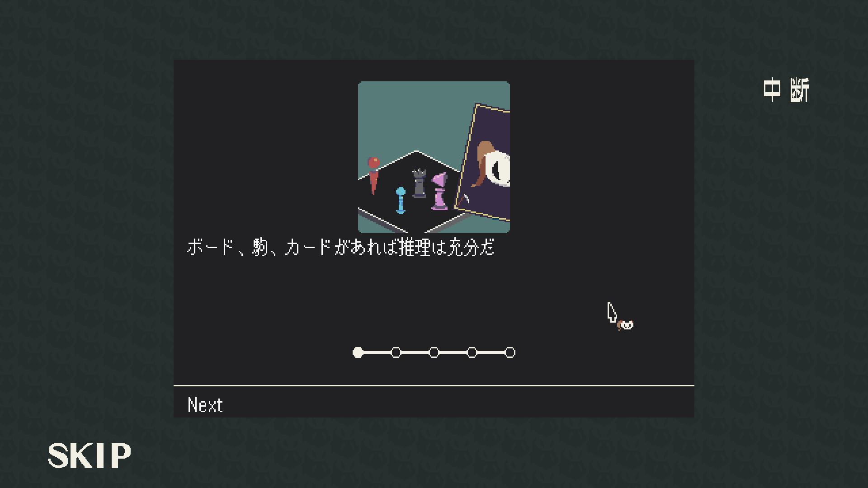This screenshot has width=868, height=488.
Task: Select the pink game piece
Action: click(x=439, y=192)
